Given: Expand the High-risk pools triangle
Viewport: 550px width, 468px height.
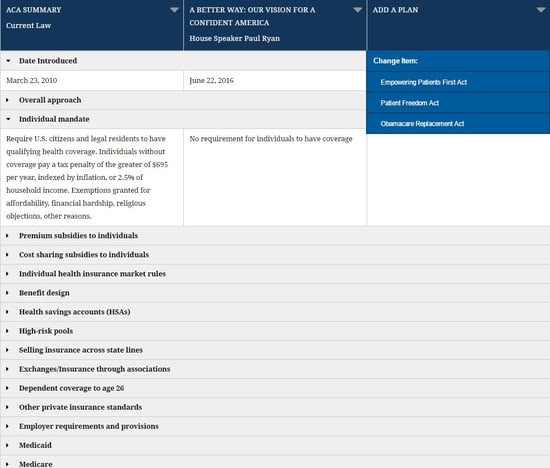Looking at the screenshot, I should point(7,331).
